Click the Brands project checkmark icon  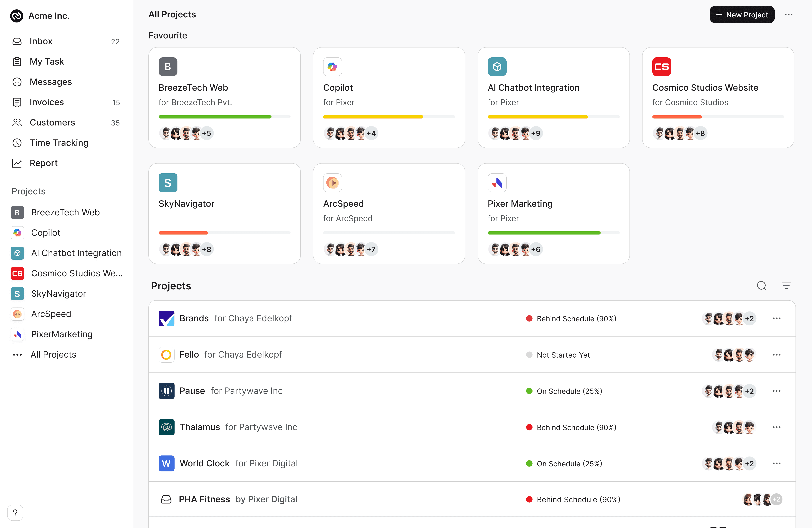click(167, 318)
